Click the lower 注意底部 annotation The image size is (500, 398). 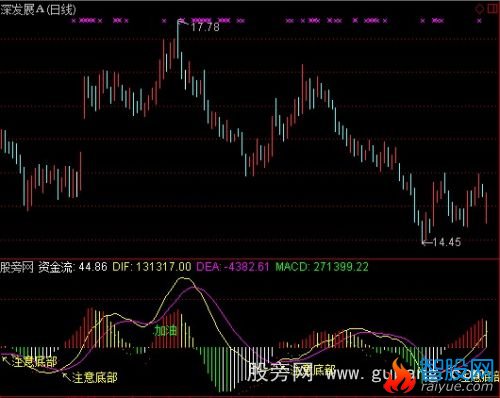click(x=95, y=377)
